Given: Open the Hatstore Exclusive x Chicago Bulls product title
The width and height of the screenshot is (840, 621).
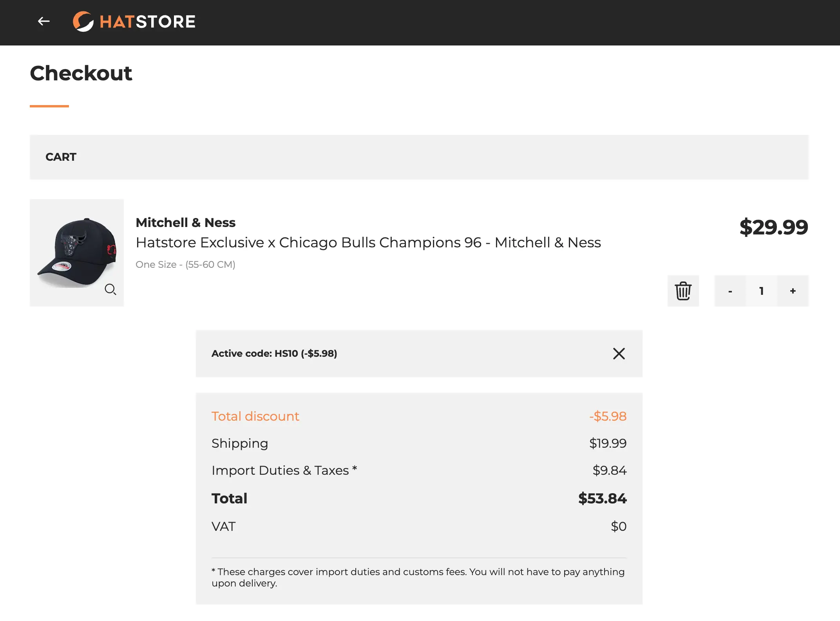Looking at the screenshot, I should pos(368,243).
